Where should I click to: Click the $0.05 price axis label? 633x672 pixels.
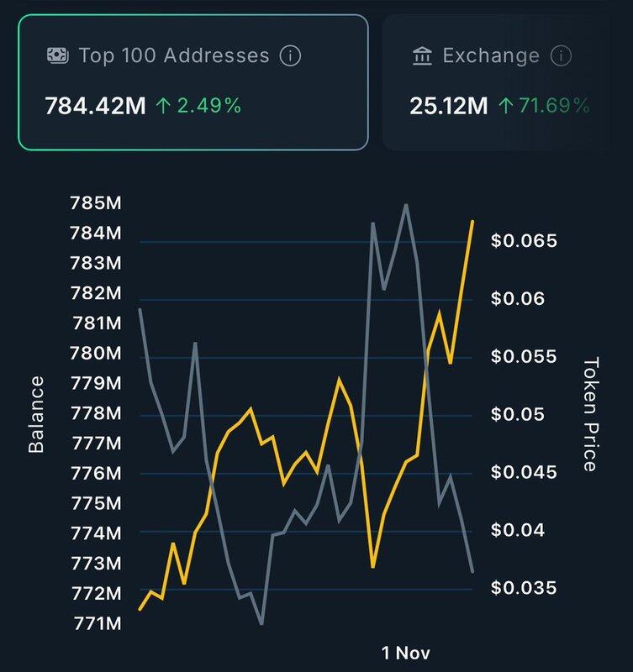[519, 415]
